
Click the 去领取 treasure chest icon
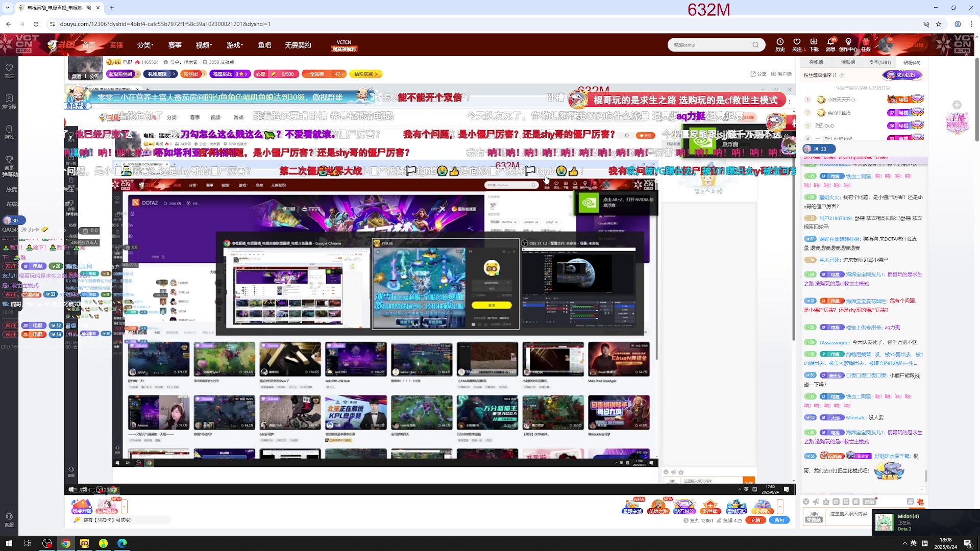click(x=762, y=506)
